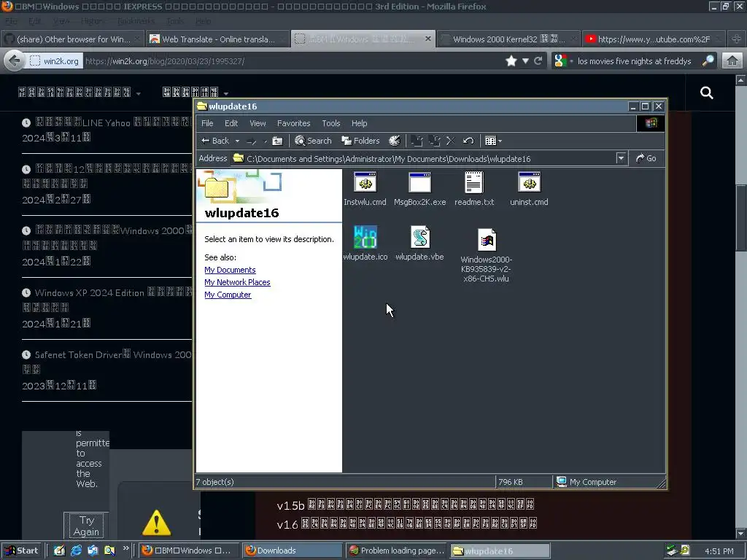The height and width of the screenshot is (560, 747).
Task: Bookmark page with the star icon
Action: [x=511, y=61]
